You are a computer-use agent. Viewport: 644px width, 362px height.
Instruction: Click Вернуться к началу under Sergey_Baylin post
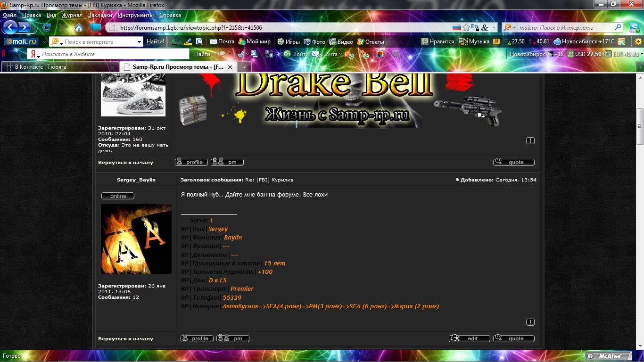(125, 338)
